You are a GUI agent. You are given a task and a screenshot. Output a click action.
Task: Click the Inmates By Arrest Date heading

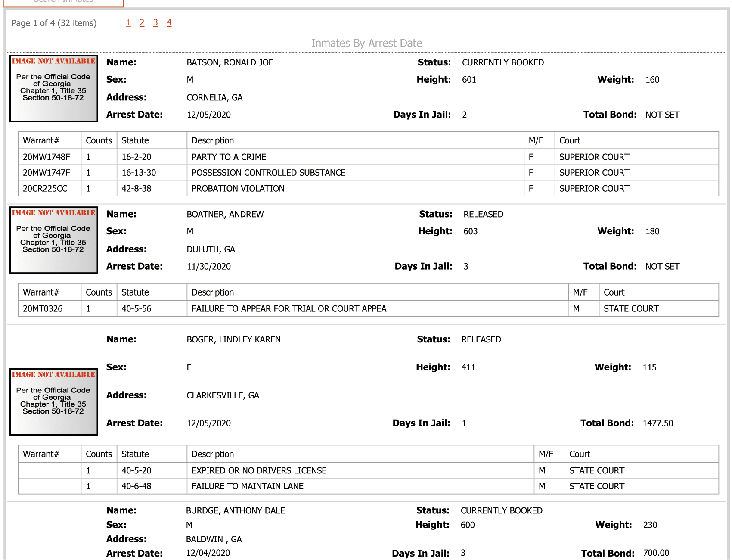(x=366, y=43)
